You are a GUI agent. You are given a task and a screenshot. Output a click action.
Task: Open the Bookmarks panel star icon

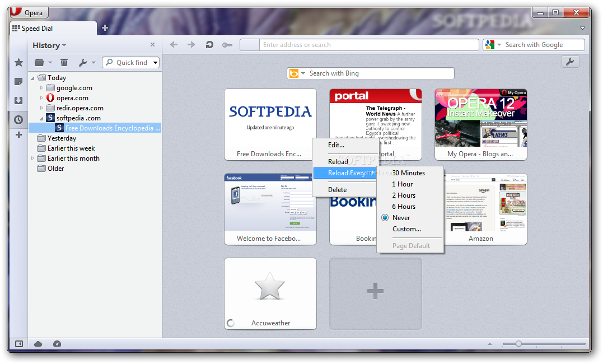coord(18,62)
